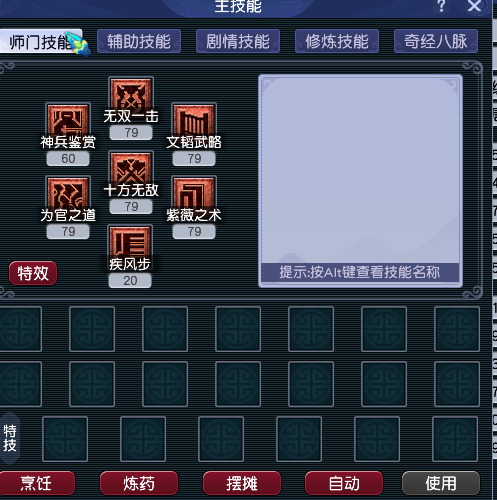Open the 奇经八脉 tab
The image size is (497, 500).
click(436, 41)
